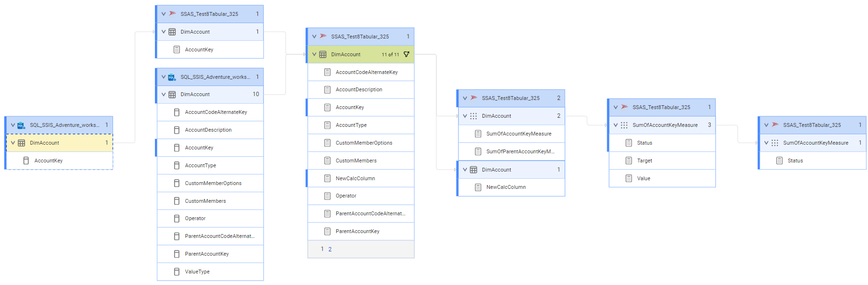The width and height of the screenshot is (868, 285).
Task: Click icon beside SumOfParentAccountKeyM... measure
Action: pos(478,151)
